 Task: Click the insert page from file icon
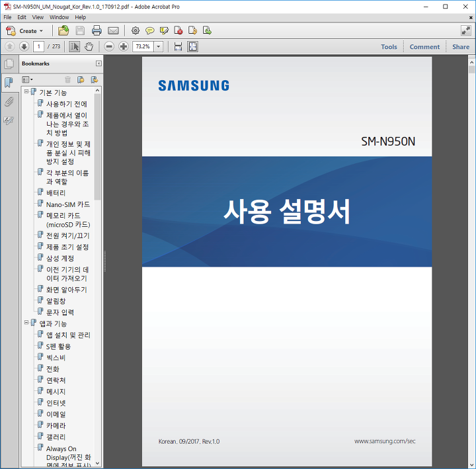[192, 30]
